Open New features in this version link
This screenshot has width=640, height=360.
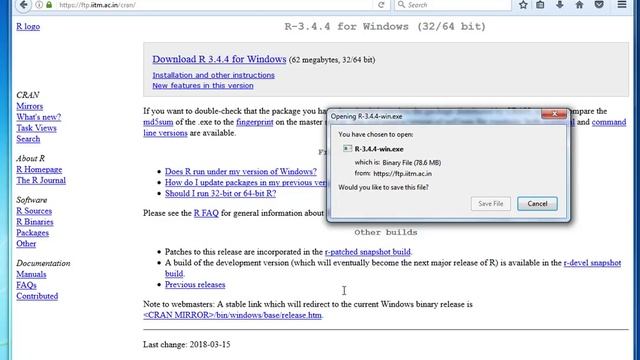click(x=203, y=86)
